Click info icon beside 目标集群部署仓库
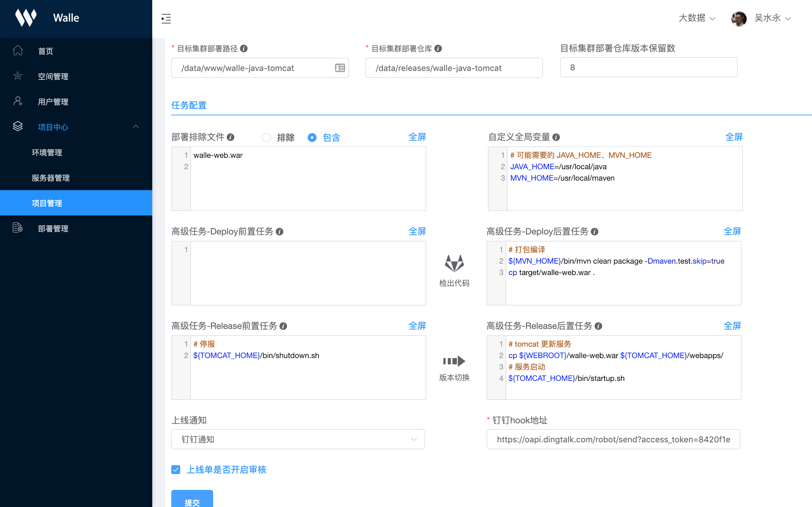The height and width of the screenshot is (507, 812). tap(438, 48)
